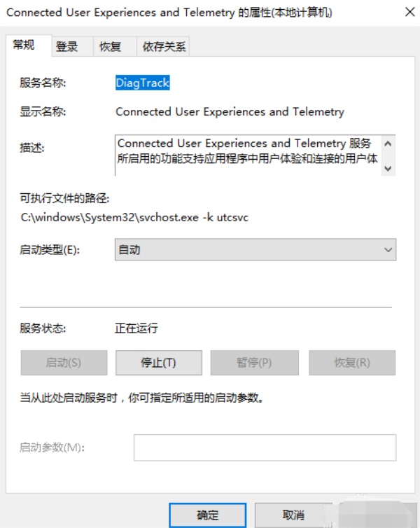The image size is (420, 528).
Task: Click the 恢复(R) button
Action: (x=352, y=363)
